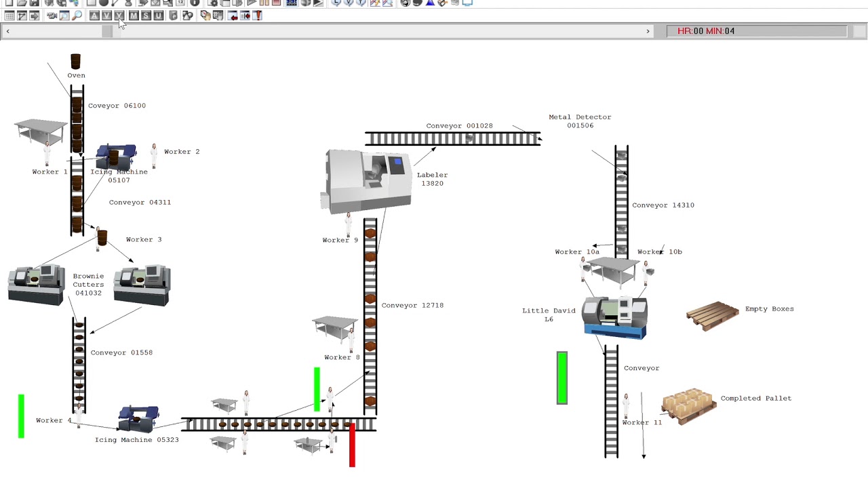Click the 'S' toolbar button
Image resolution: width=868 pixels, height=488 pixels.
pyautogui.click(x=146, y=16)
